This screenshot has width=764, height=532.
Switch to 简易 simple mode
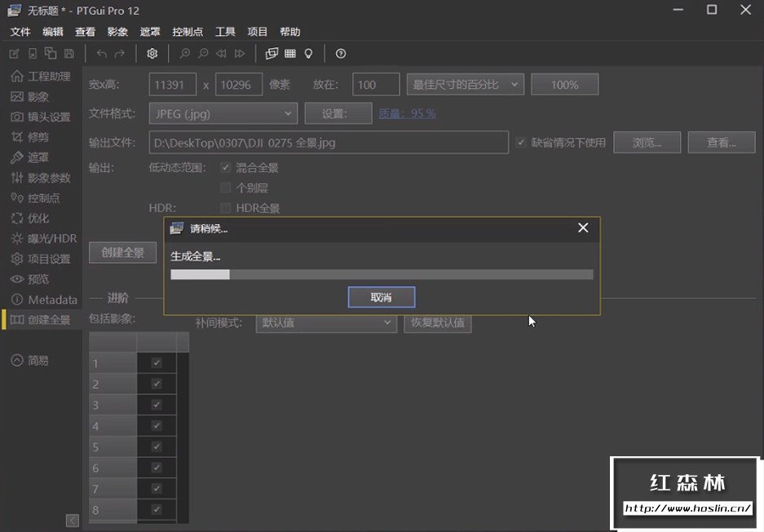(x=30, y=360)
